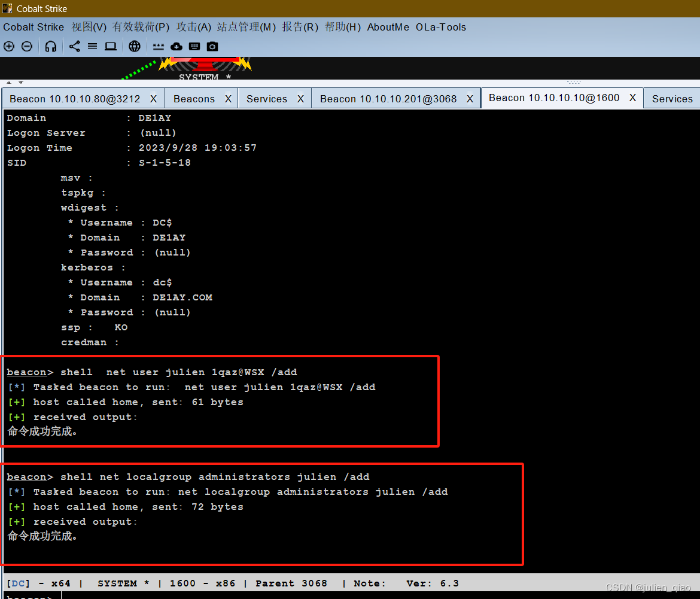The image size is (700, 599).
Task: Expand pane with down arrow on divider
Action: pos(20,83)
